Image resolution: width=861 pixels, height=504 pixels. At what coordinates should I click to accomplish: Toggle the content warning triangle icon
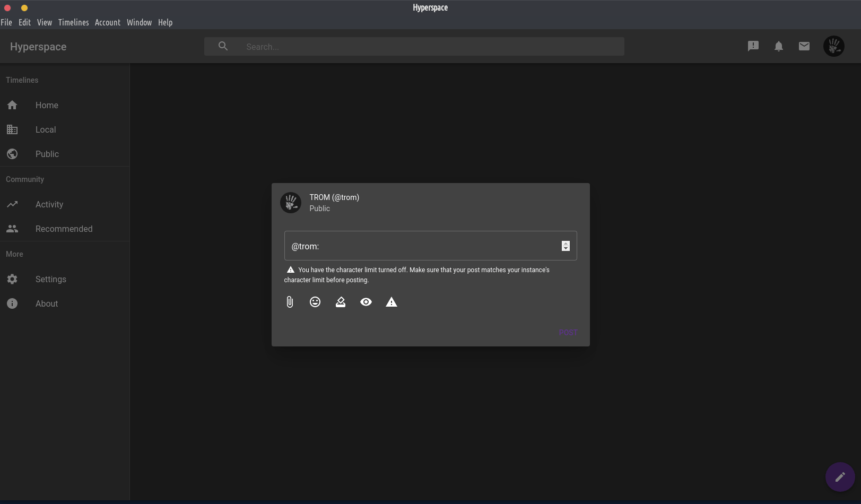tap(392, 302)
